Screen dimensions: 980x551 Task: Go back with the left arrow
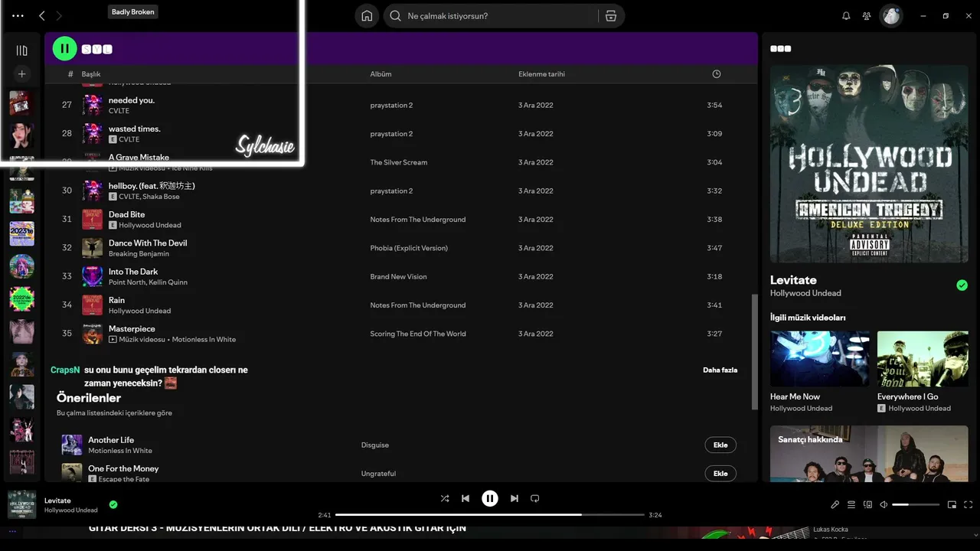tap(42, 15)
